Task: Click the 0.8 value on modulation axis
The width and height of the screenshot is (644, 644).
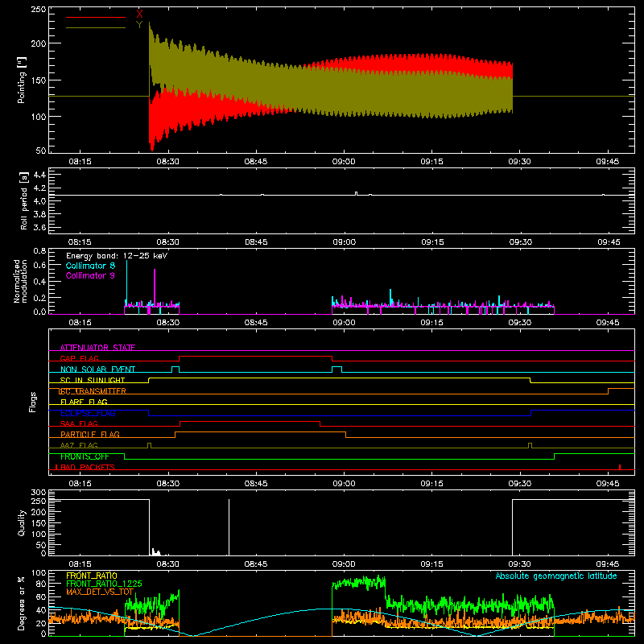Action: tap(39, 250)
